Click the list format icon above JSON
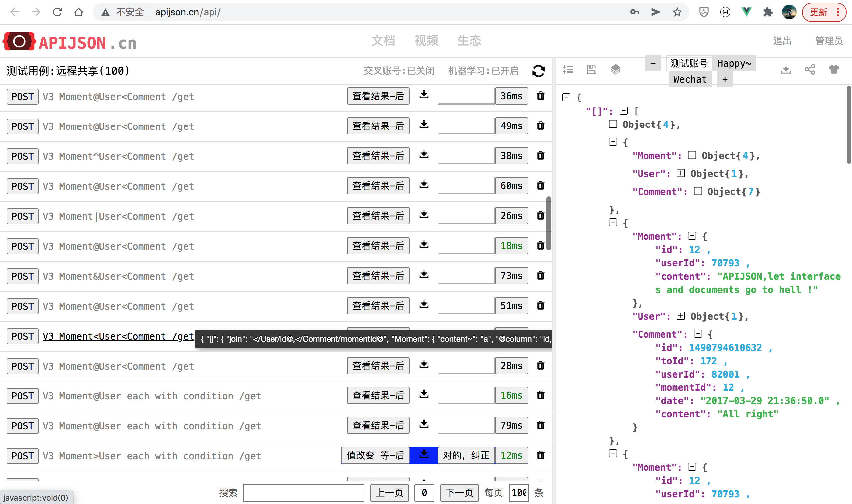The image size is (852, 504). [568, 69]
